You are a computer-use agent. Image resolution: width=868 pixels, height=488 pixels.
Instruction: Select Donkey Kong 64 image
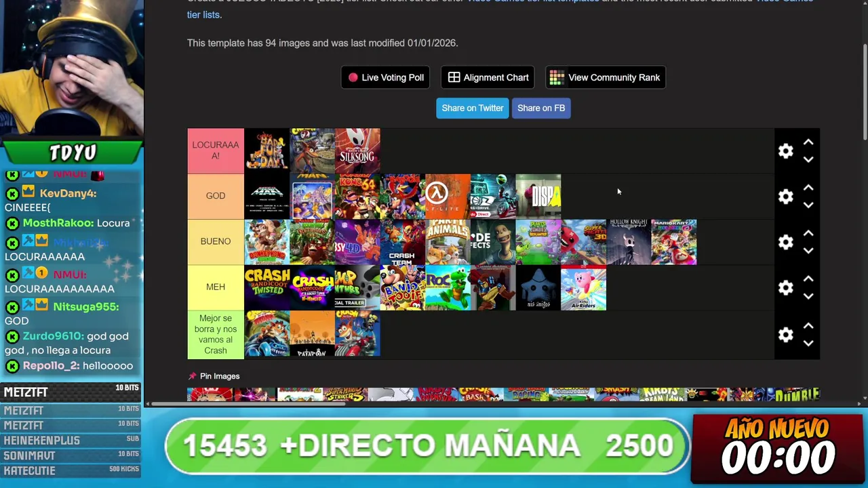357,197
